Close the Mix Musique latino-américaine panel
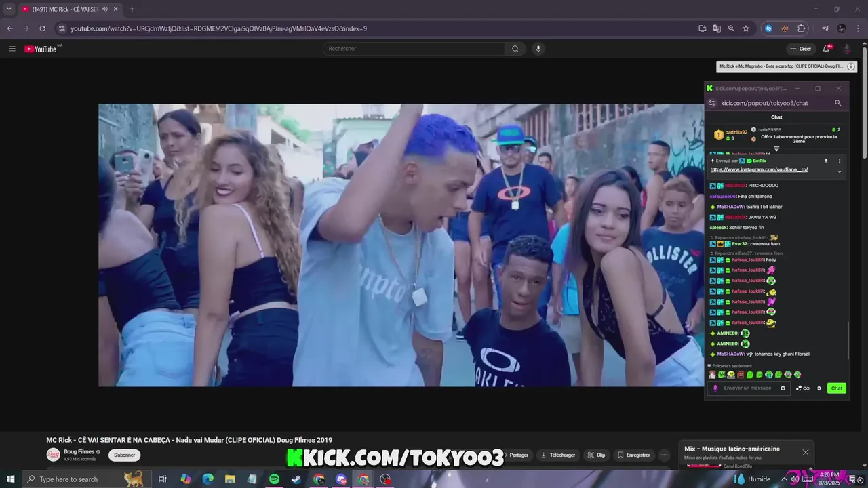The image size is (868, 488). point(806,452)
